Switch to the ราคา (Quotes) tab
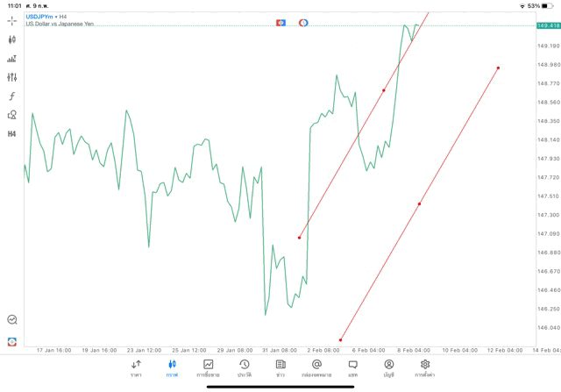561x392 pixels. point(136,367)
